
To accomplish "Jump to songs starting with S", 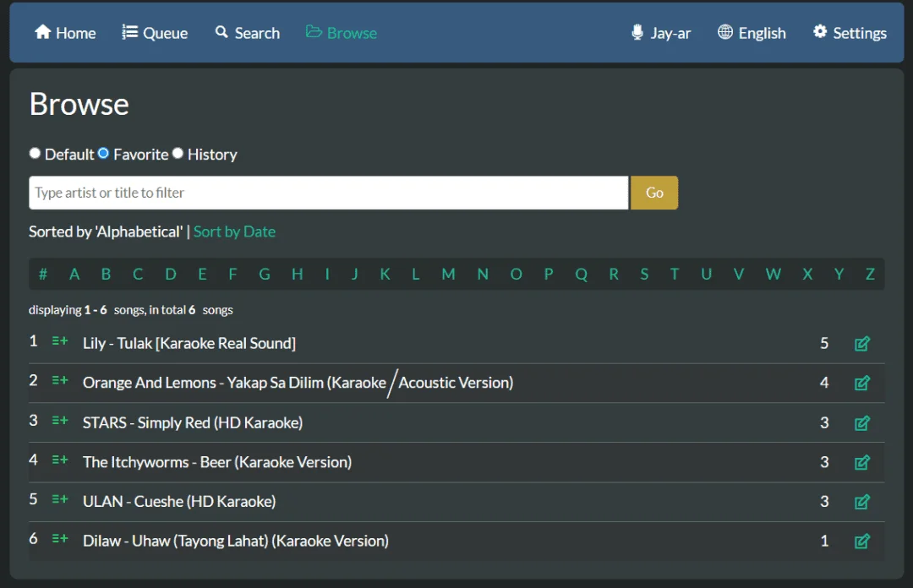I will [644, 274].
